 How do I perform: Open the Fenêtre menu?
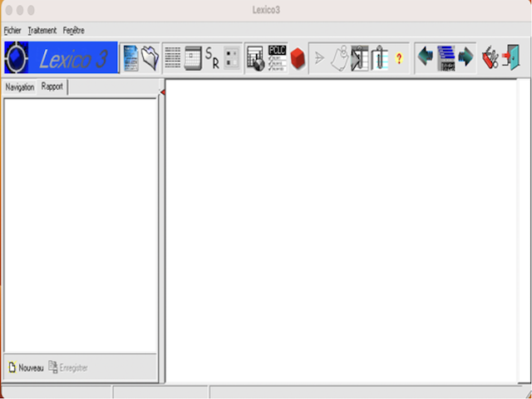tap(74, 31)
